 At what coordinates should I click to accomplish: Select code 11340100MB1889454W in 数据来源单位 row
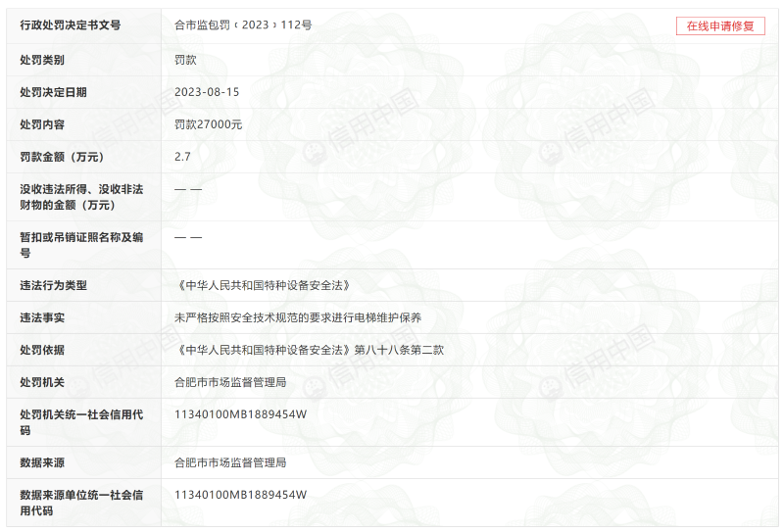point(240,495)
